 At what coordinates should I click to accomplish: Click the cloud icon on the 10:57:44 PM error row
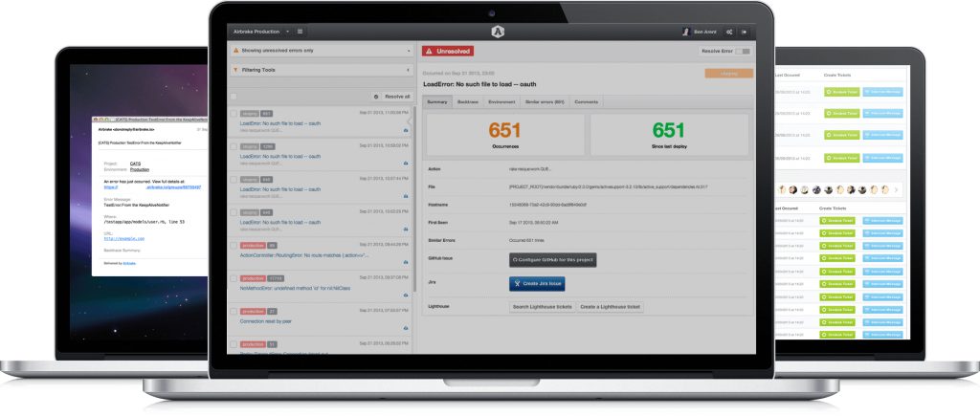[x=406, y=196]
